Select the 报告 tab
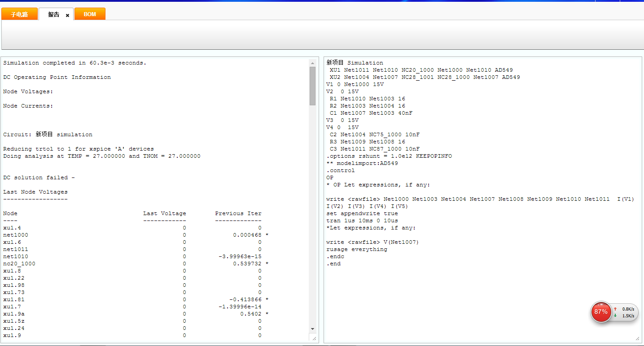The height and width of the screenshot is (346, 644). click(x=53, y=14)
